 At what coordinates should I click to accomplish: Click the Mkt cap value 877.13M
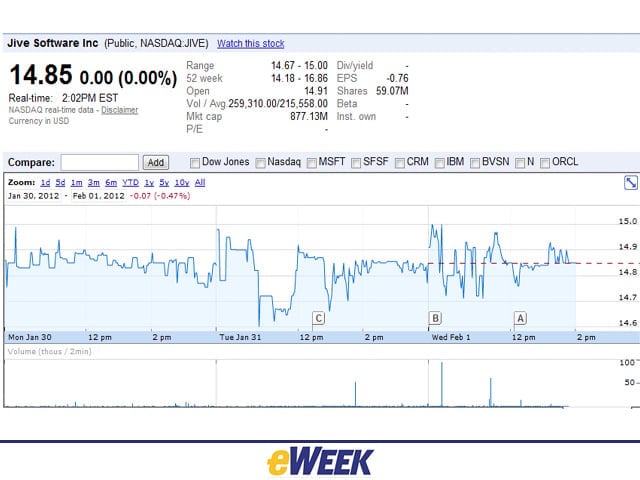pos(309,116)
